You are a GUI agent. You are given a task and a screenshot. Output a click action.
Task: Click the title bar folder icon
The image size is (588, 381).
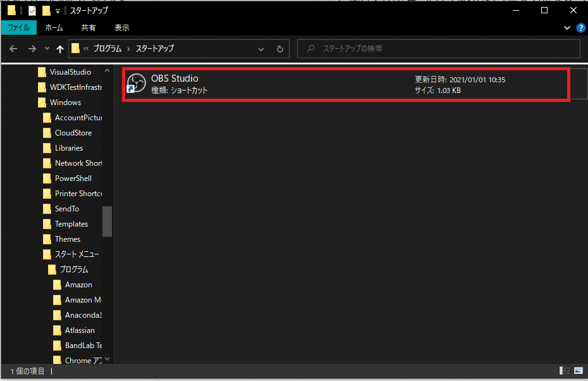(11, 11)
